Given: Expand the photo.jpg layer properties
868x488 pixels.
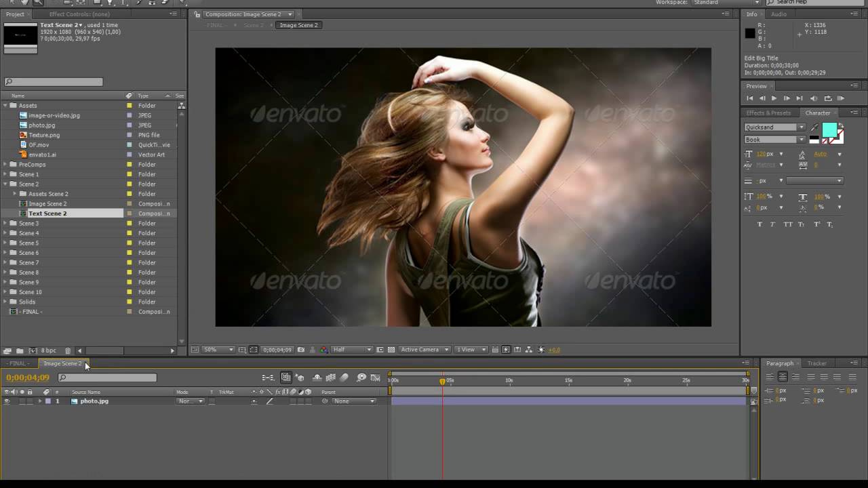Looking at the screenshot, I should pyautogui.click(x=39, y=401).
